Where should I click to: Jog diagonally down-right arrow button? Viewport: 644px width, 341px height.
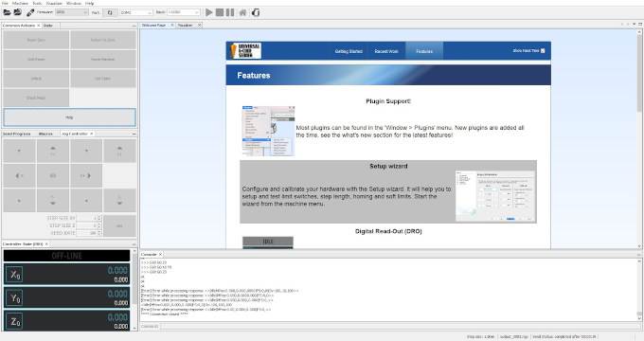[86, 200]
